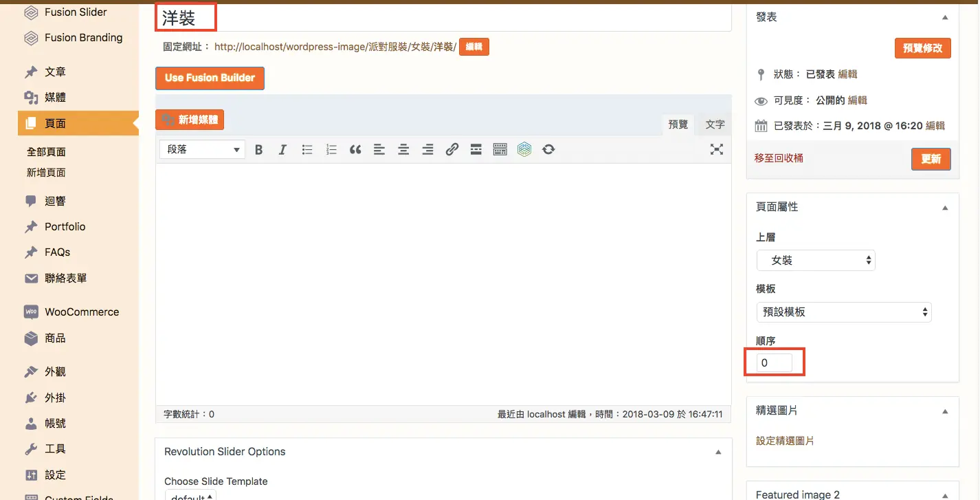Screen dimensions: 980x500
Task: Open 全部頁面 in sidebar
Action: pyautogui.click(x=46, y=152)
